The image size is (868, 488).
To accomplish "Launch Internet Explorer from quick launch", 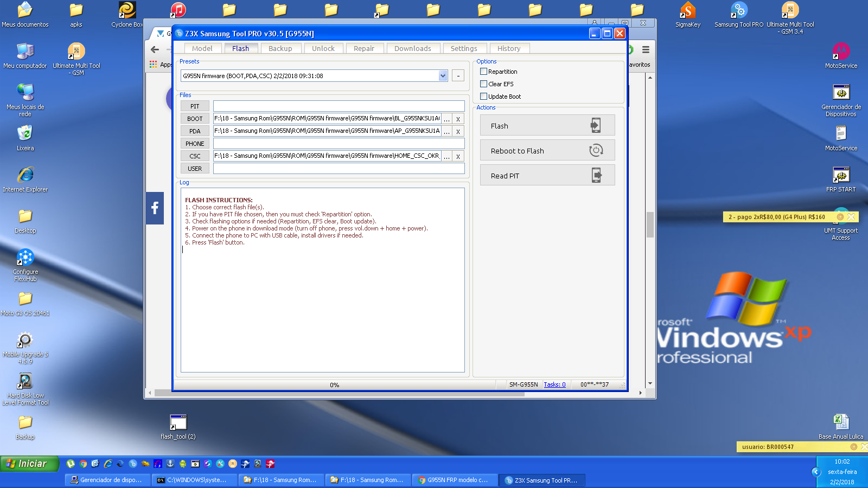I will (x=108, y=464).
